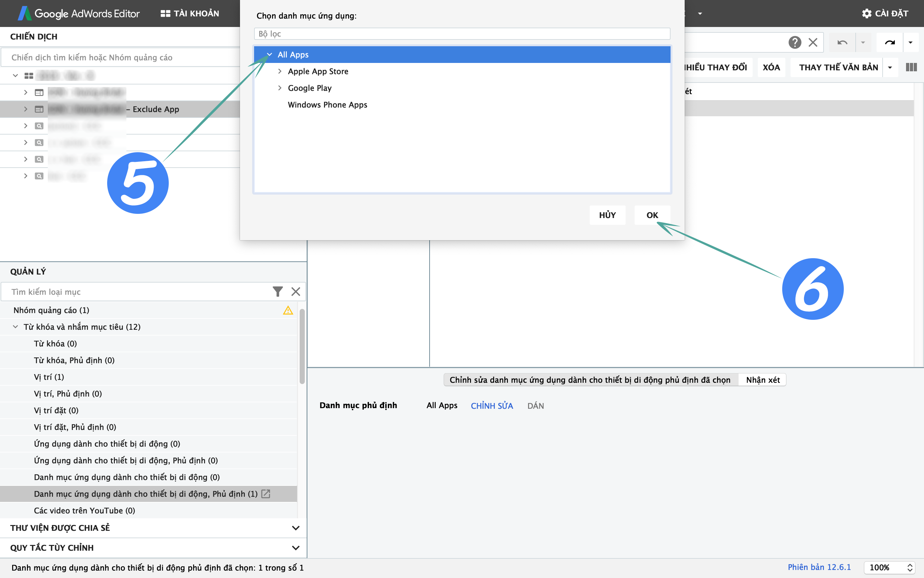924x578 pixels.
Task: Select Từ khóa (0)
Action: pyautogui.click(x=149, y=344)
